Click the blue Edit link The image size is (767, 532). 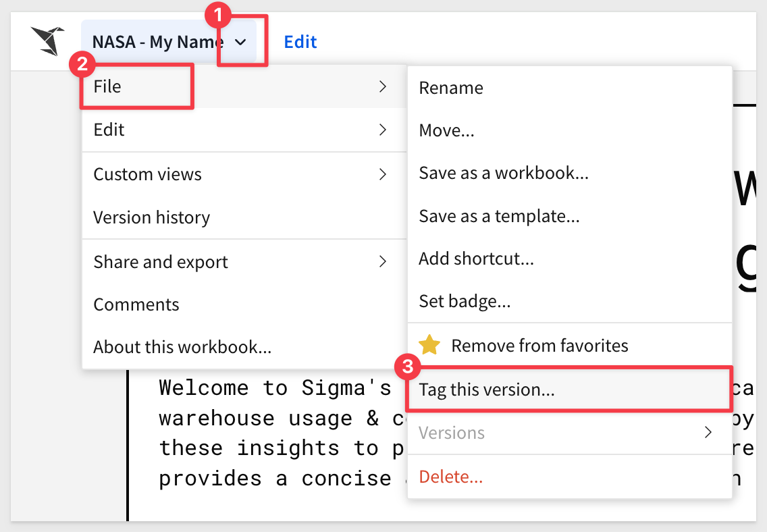[x=300, y=42]
